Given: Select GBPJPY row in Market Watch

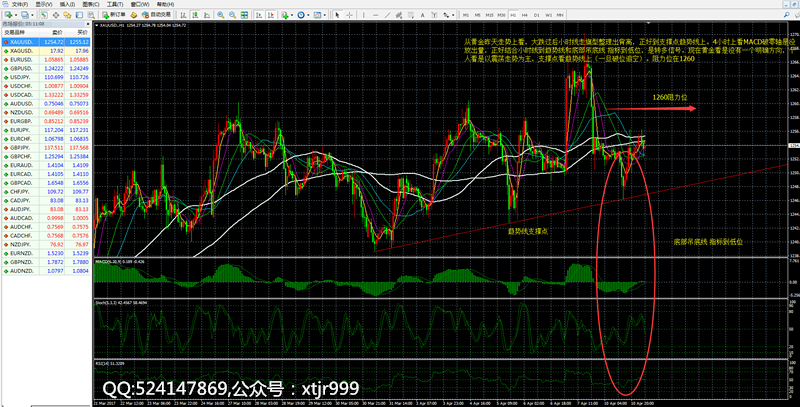Looking at the screenshot, I should pos(45,147).
